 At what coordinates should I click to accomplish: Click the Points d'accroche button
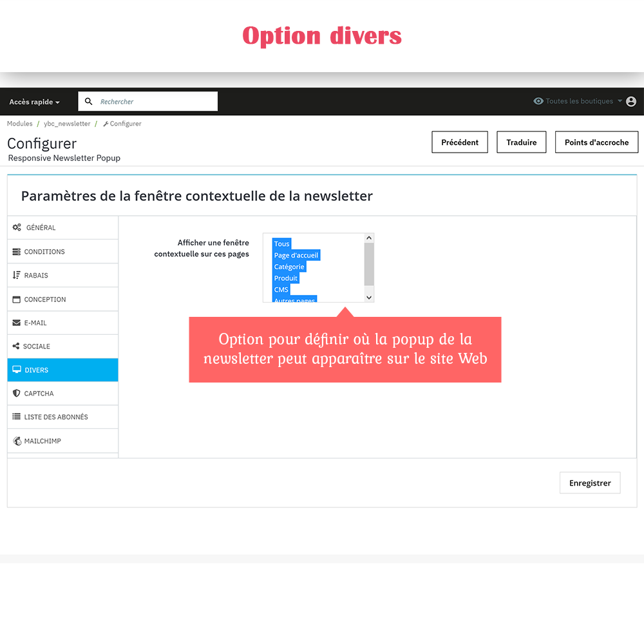pos(596,142)
